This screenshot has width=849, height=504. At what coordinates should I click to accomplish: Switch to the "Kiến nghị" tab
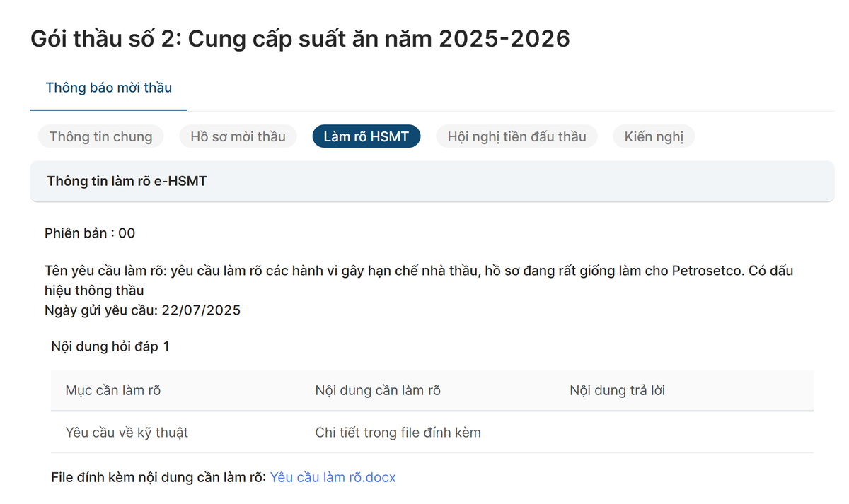click(x=653, y=136)
